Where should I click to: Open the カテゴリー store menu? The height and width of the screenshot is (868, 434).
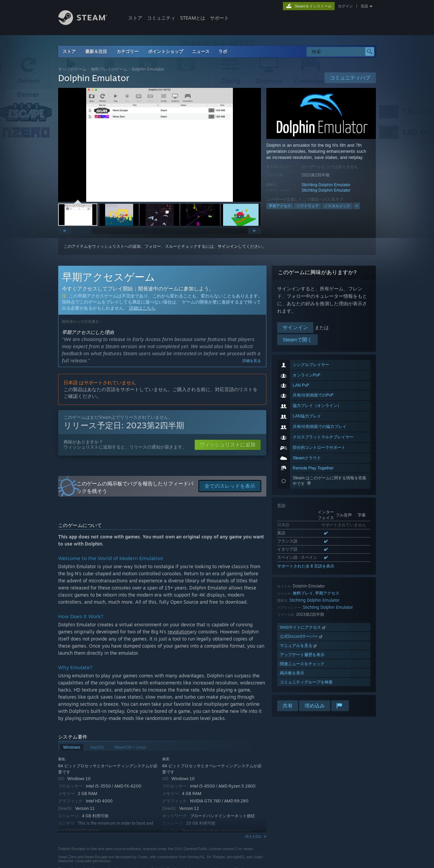(x=127, y=51)
